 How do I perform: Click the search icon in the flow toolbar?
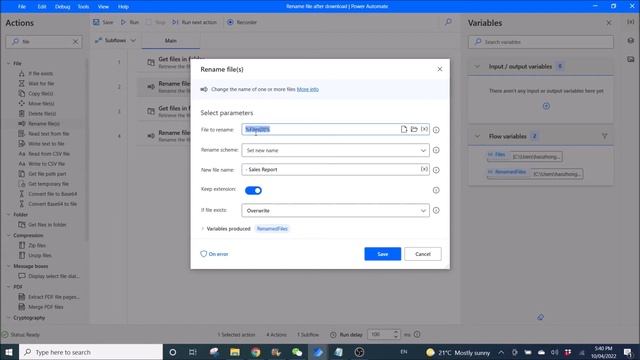pos(448,22)
